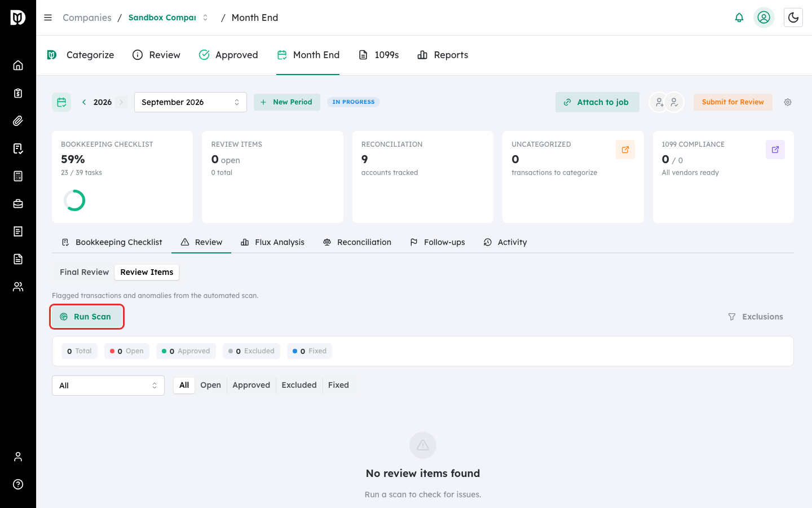
Task: Click the 0 Approved status chip
Action: (x=186, y=351)
